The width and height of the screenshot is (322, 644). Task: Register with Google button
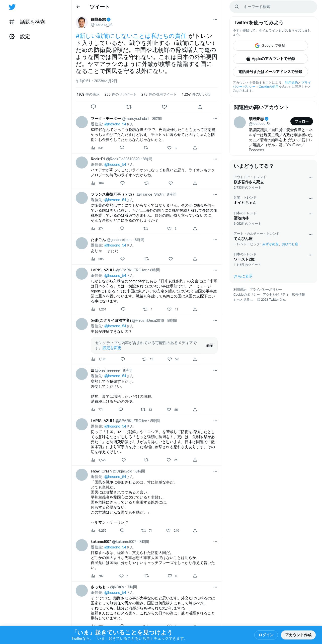tap(270, 46)
